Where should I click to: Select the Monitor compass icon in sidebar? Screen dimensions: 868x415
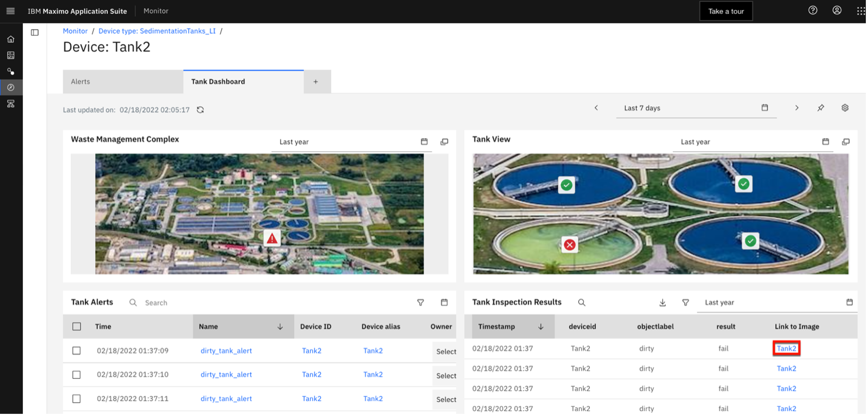point(11,87)
